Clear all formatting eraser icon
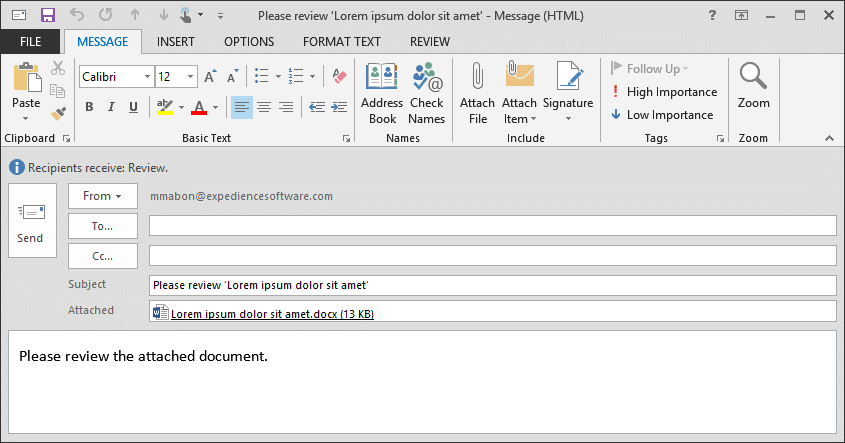The height and width of the screenshot is (443, 845). (x=339, y=77)
